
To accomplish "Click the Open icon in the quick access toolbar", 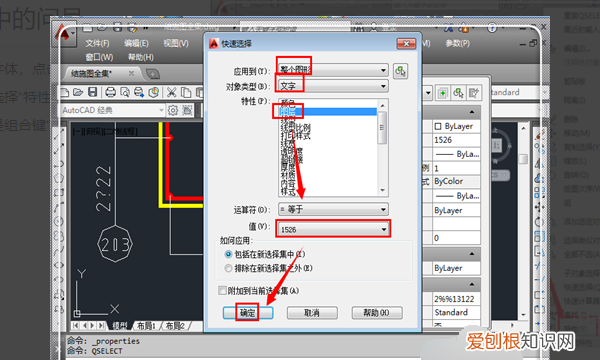I will [x=102, y=28].
